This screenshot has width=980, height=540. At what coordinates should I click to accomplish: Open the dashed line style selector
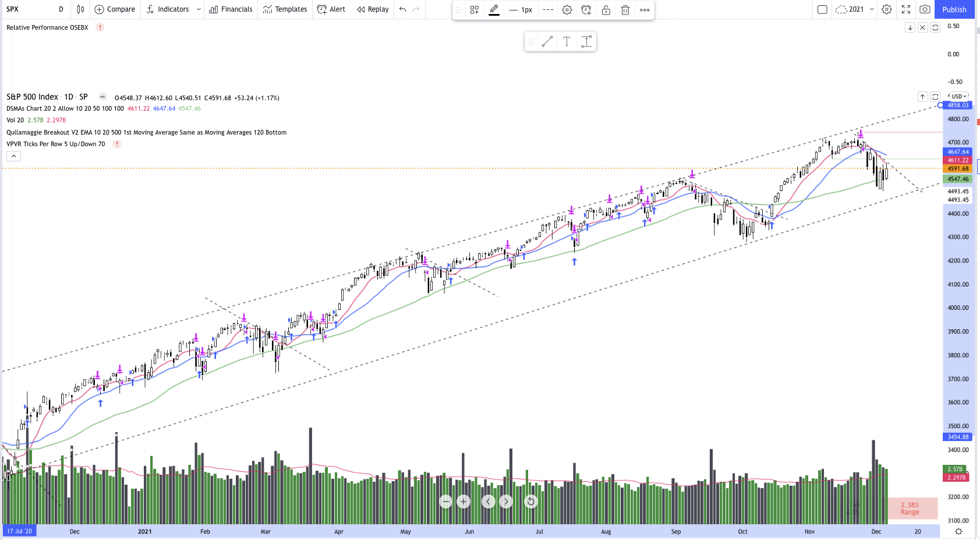tap(548, 10)
